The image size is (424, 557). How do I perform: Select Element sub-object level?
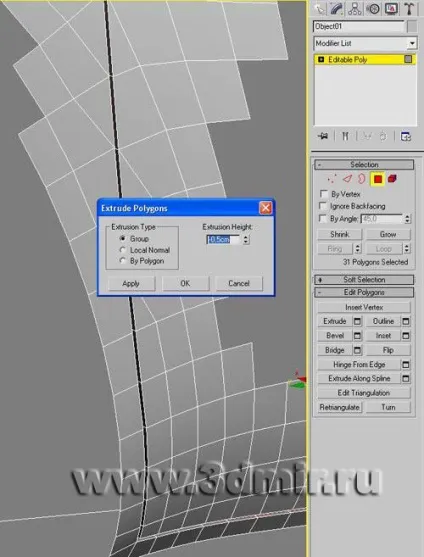[x=392, y=179]
